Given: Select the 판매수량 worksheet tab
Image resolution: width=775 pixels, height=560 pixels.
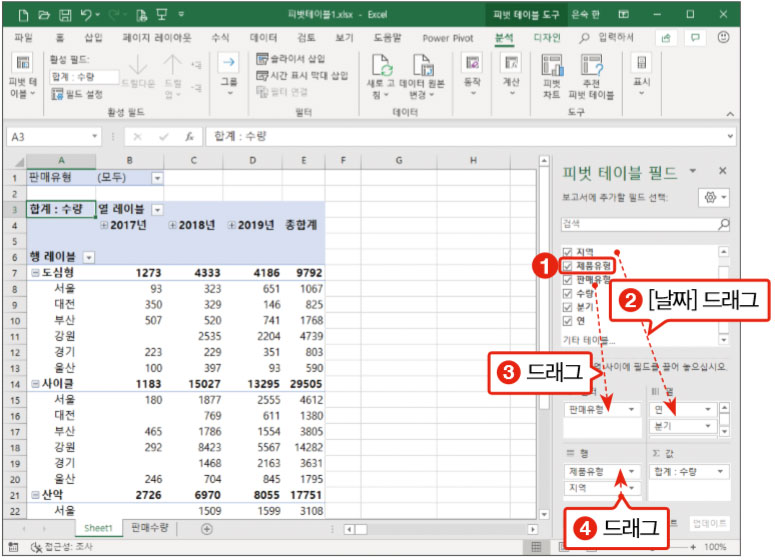Looking at the screenshot, I should [149, 528].
